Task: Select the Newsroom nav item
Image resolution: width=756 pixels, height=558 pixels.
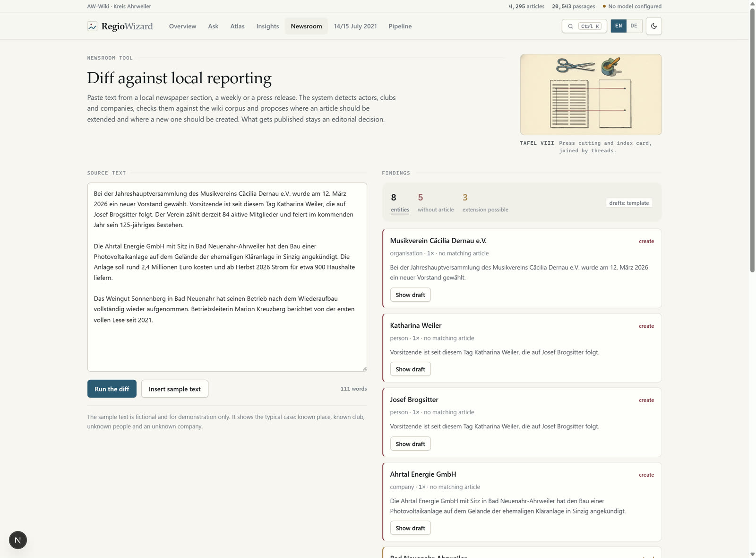Action: pyautogui.click(x=306, y=26)
